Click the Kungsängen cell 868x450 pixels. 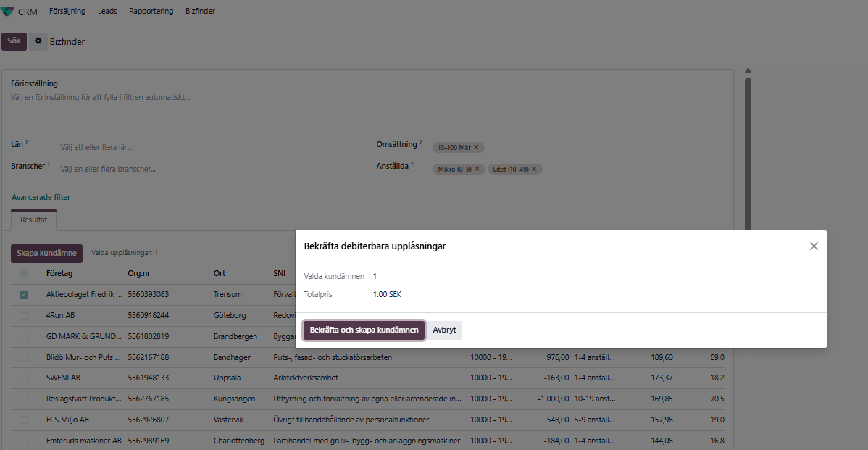point(235,399)
